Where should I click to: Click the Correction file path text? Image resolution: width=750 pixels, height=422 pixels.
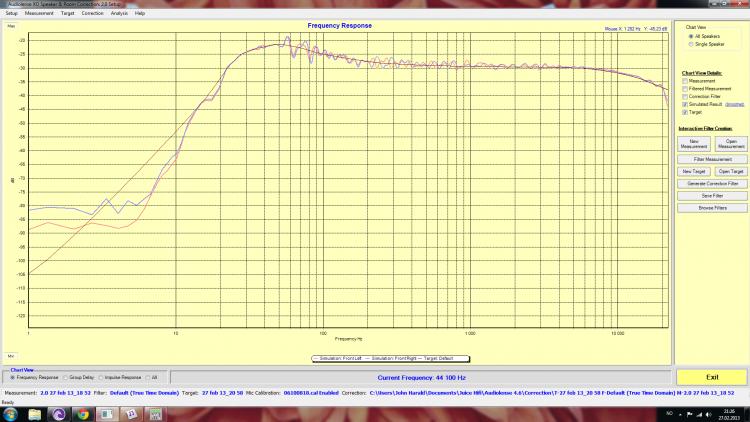551,393
